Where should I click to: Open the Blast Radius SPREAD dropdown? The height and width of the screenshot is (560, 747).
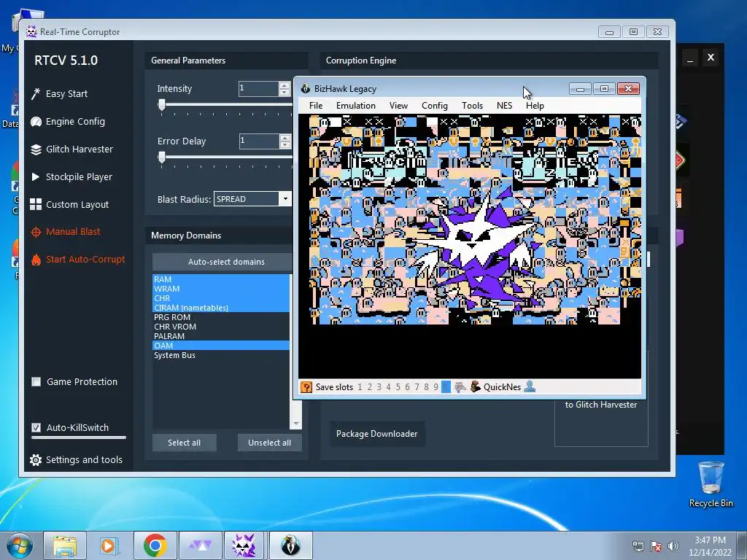tap(285, 199)
